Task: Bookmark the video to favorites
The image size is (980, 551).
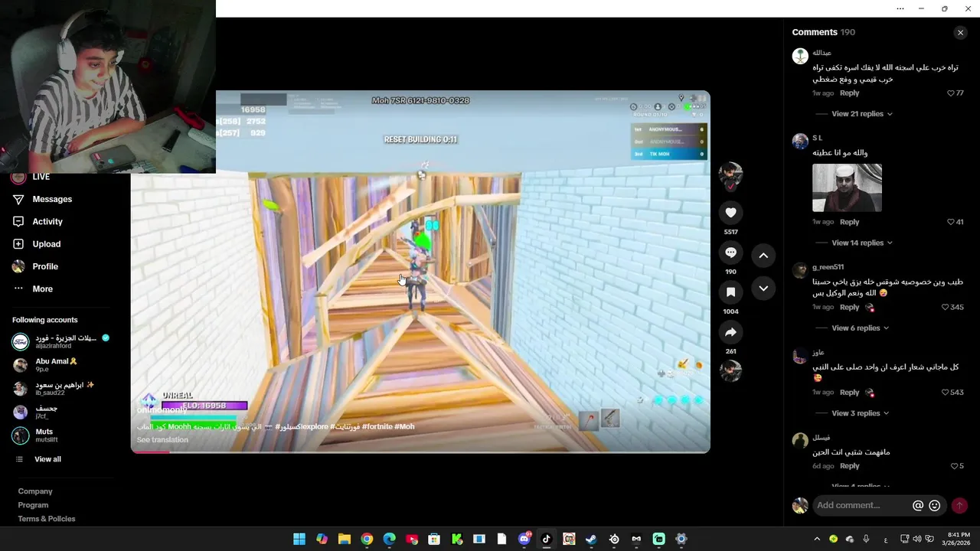Action: click(x=730, y=292)
